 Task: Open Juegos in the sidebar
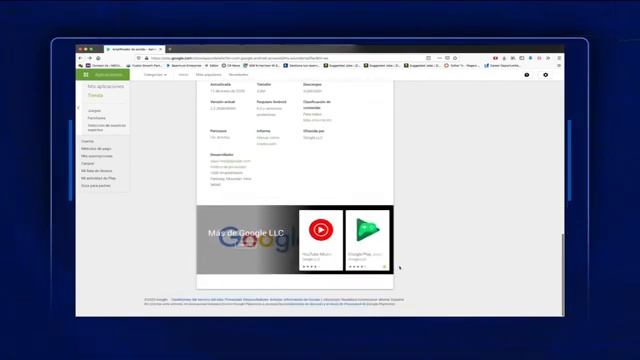click(x=94, y=111)
